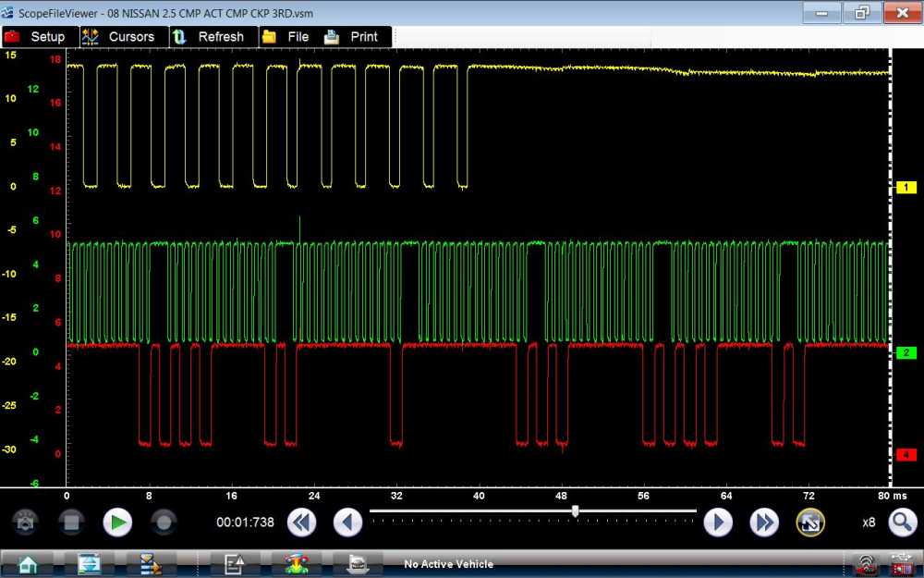Screen dimensions: 924x578
Task: Skip forward with double-arrow fast-forward button
Action: pyautogui.click(x=764, y=523)
